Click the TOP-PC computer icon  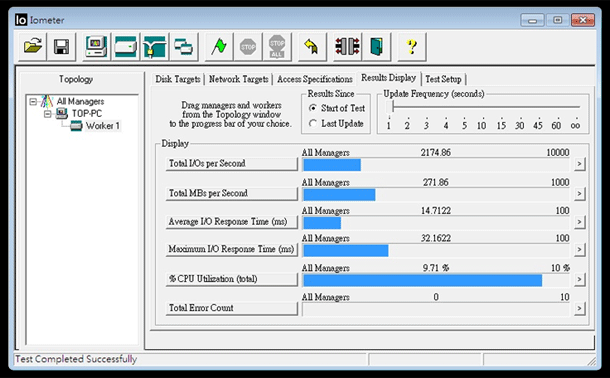pos(61,114)
